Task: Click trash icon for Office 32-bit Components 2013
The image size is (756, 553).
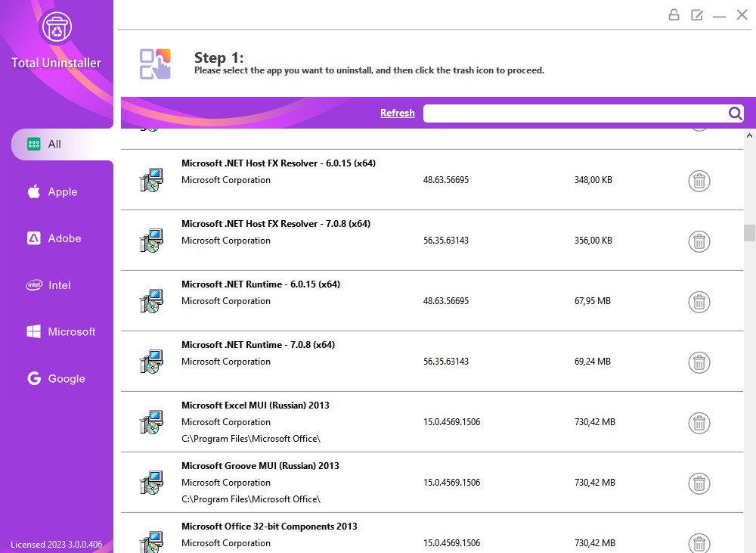Action: click(699, 543)
